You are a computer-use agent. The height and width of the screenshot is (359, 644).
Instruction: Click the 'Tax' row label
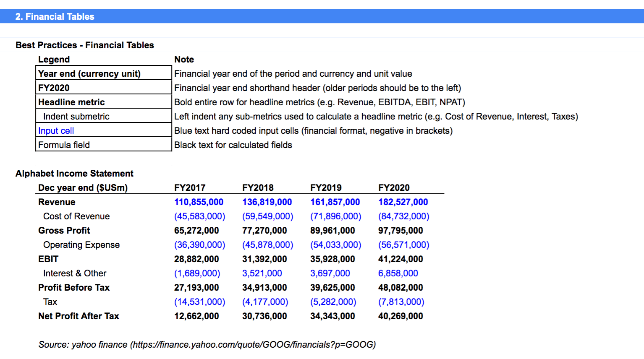coord(50,302)
